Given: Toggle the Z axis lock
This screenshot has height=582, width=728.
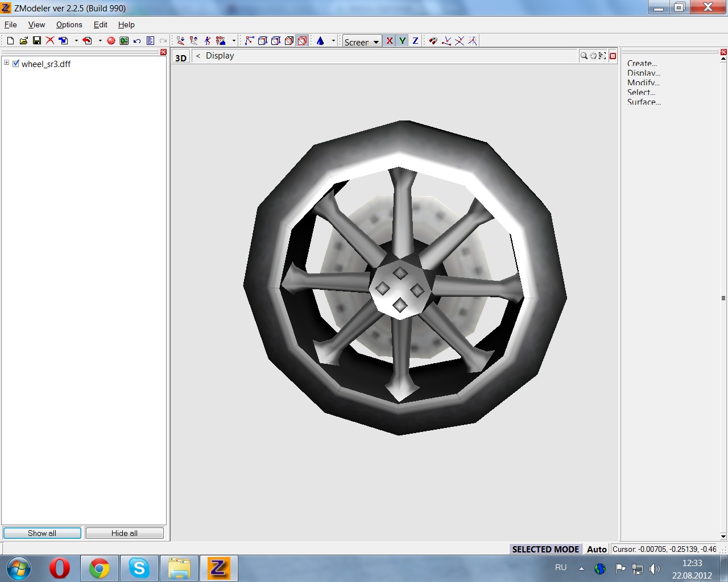Looking at the screenshot, I should [415, 41].
